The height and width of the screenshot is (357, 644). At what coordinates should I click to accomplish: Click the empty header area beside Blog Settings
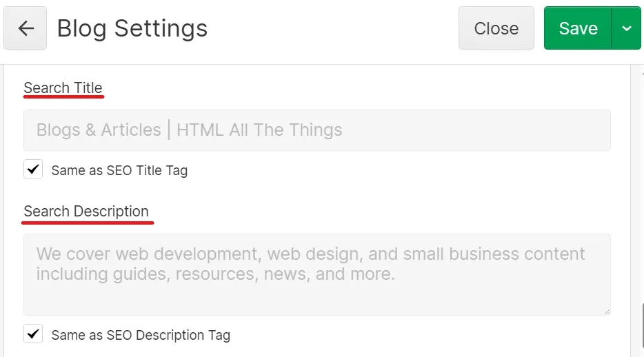pyautogui.click(x=331, y=28)
